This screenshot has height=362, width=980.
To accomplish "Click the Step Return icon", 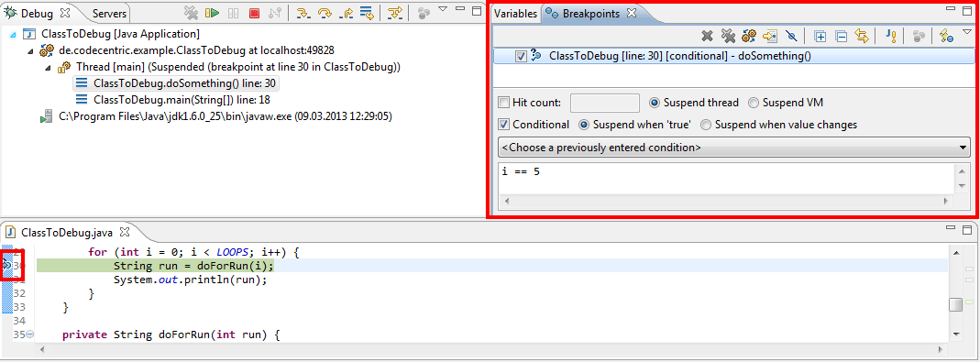I will (347, 13).
